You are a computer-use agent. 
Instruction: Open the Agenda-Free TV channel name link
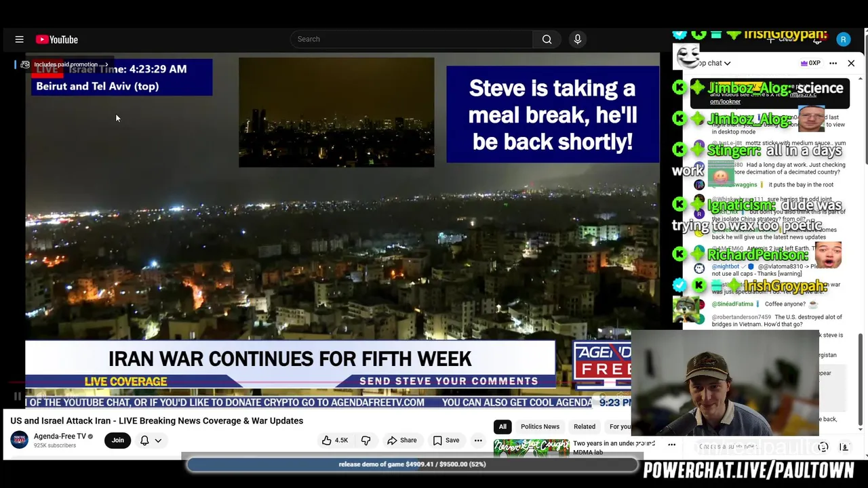point(60,436)
